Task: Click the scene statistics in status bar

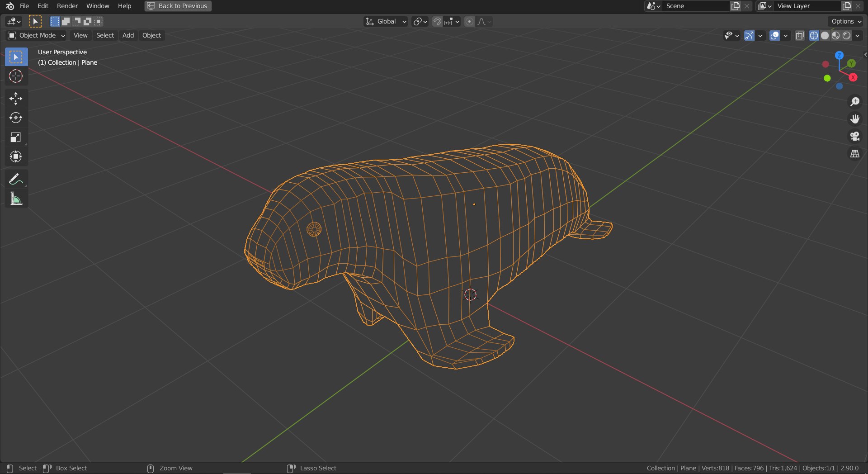Action: click(x=752, y=468)
